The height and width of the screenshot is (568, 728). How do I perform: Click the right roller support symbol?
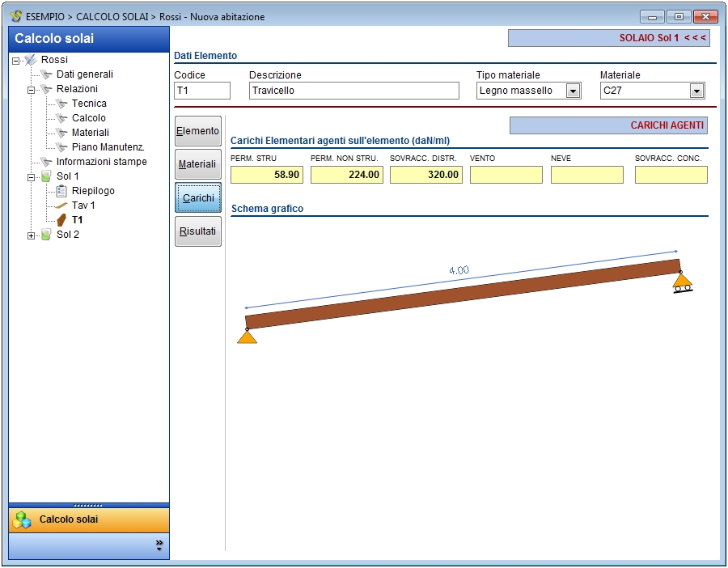[x=683, y=282]
